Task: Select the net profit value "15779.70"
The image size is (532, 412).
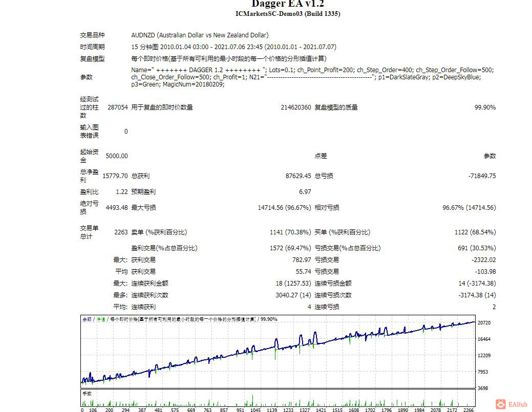Action: (115, 176)
